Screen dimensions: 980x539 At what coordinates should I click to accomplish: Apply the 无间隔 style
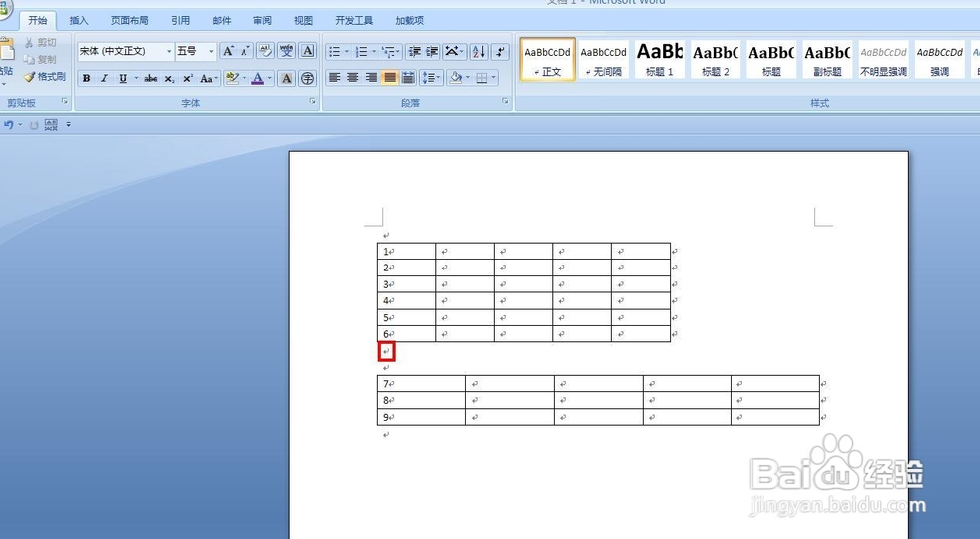(x=604, y=60)
